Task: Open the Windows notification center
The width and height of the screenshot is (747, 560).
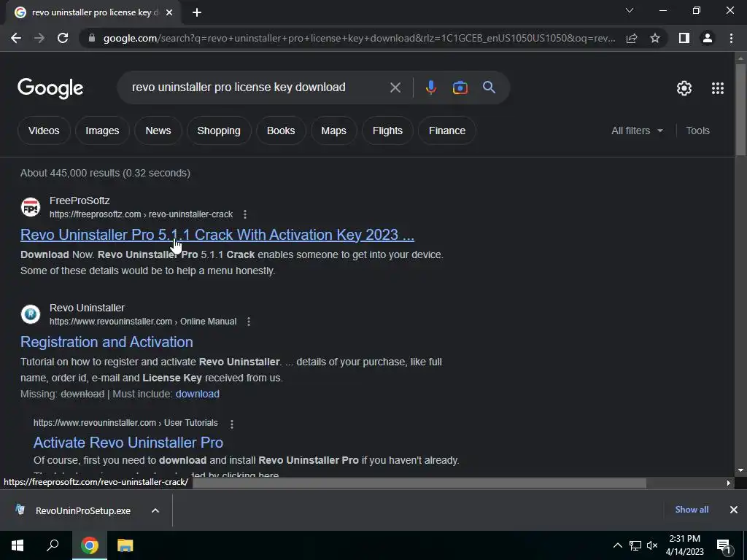Action: coord(724,546)
